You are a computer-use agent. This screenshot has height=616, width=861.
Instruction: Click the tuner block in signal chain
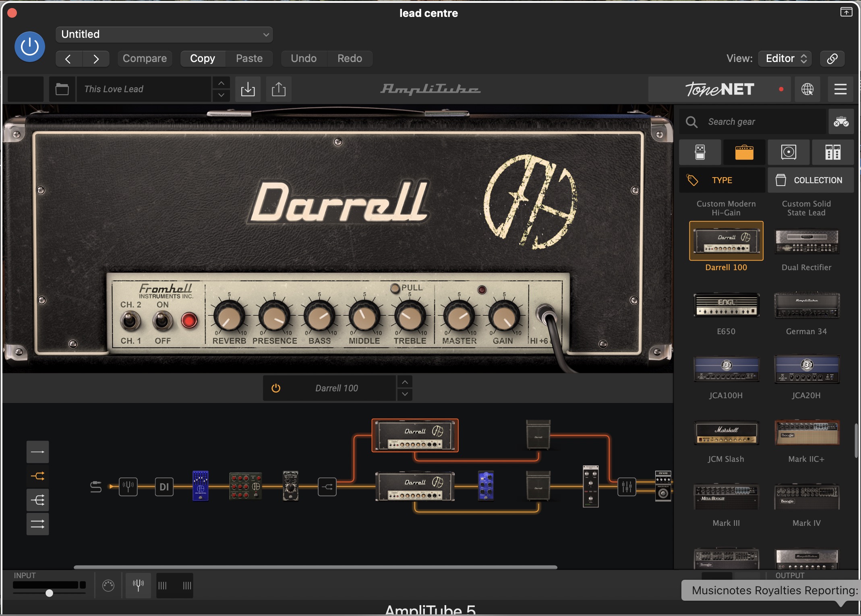[128, 487]
